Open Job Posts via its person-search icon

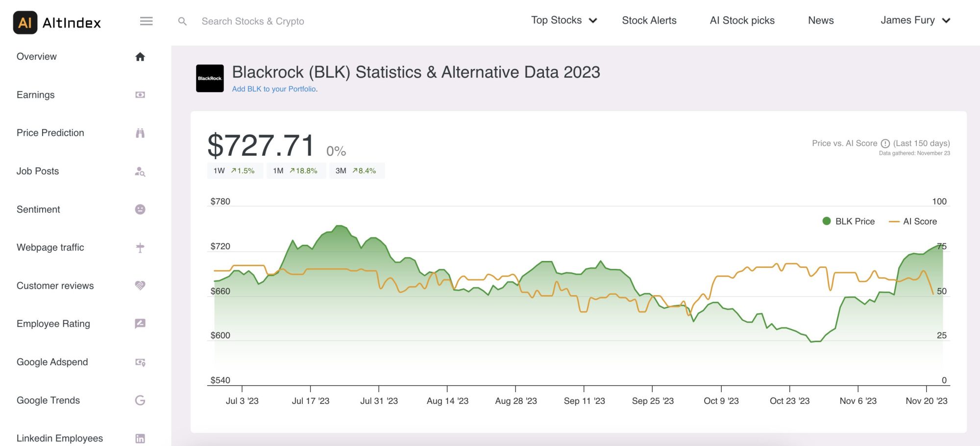(140, 171)
